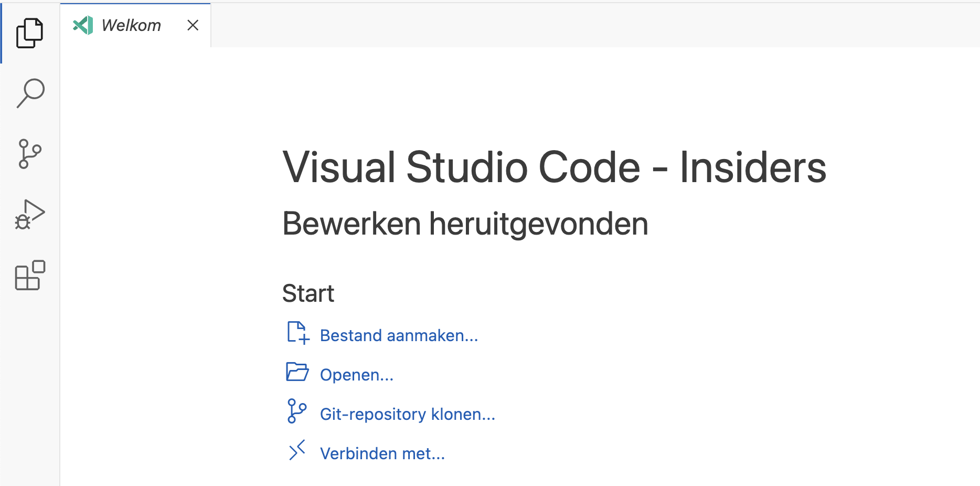Open the Explorer view in activity bar

pyautogui.click(x=30, y=33)
